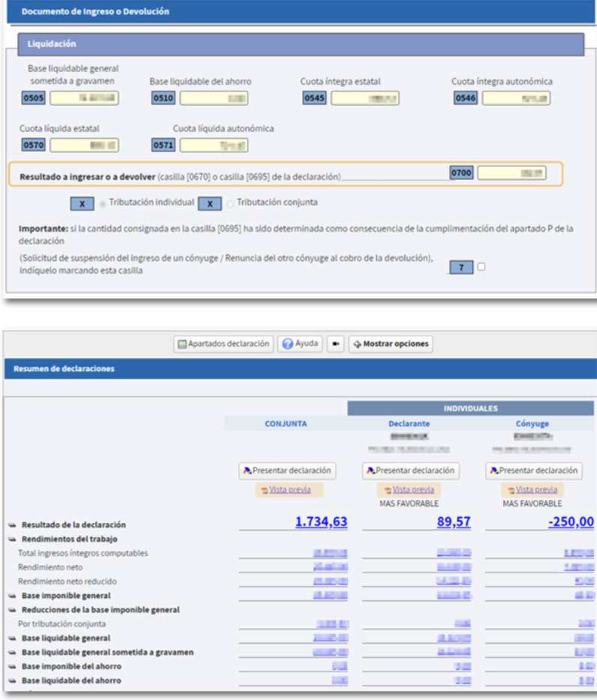Screen dimensions: 597x700
Task: Click Rendimiento neto reducido label
Action: (x=67, y=582)
